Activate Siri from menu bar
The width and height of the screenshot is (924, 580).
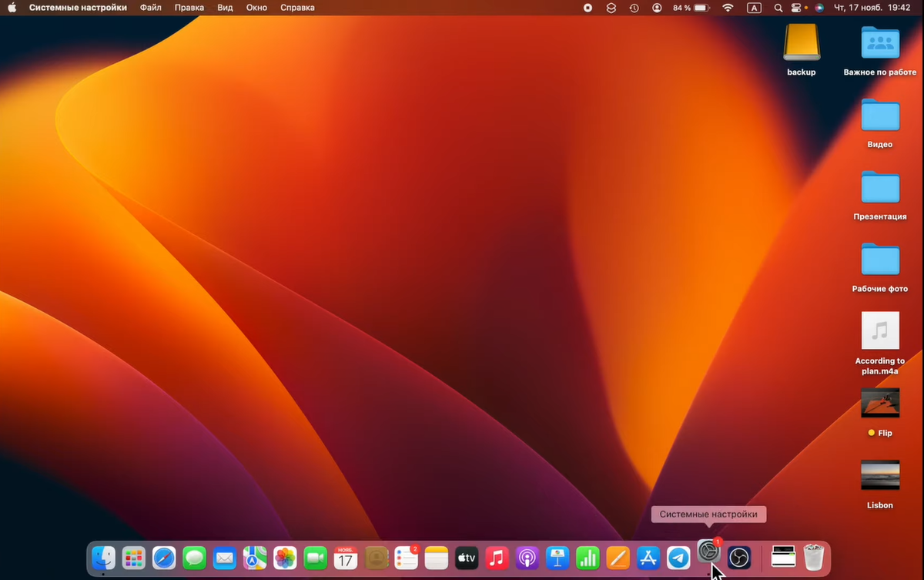[x=819, y=8]
